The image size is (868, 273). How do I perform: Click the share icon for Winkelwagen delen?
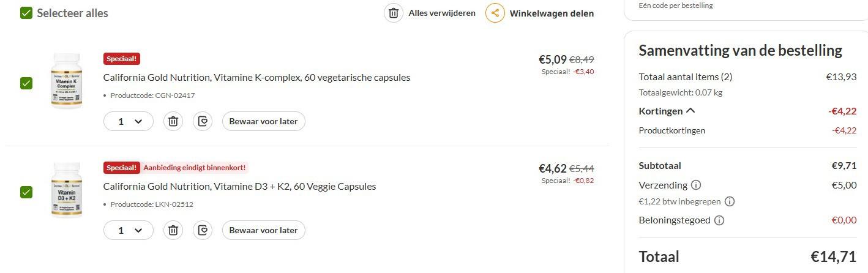coord(495,13)
